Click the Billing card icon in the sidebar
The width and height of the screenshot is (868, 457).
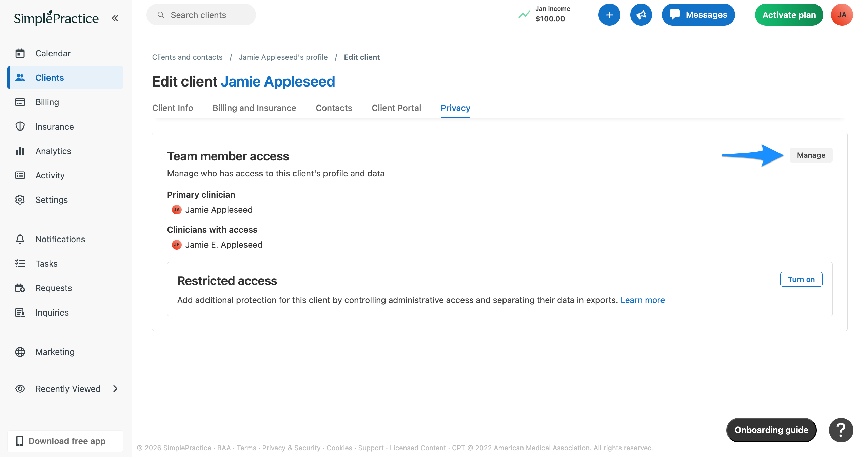coord(20,102)
